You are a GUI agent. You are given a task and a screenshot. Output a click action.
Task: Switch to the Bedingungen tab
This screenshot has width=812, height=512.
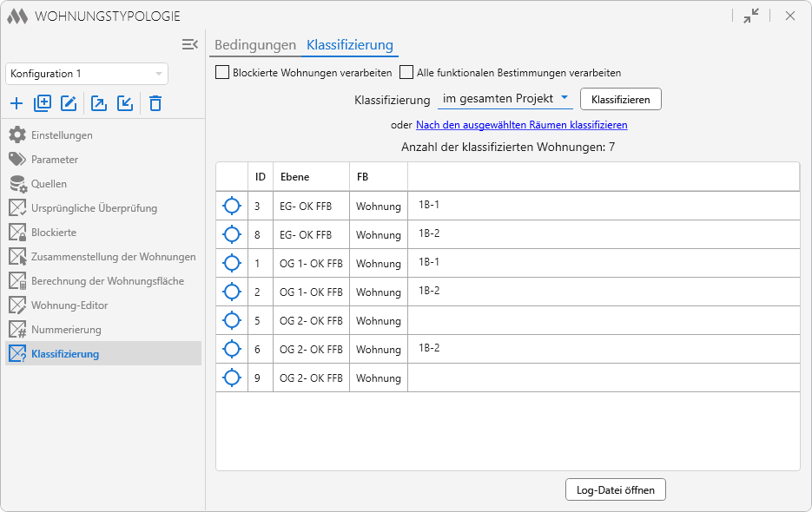[255, 45]
